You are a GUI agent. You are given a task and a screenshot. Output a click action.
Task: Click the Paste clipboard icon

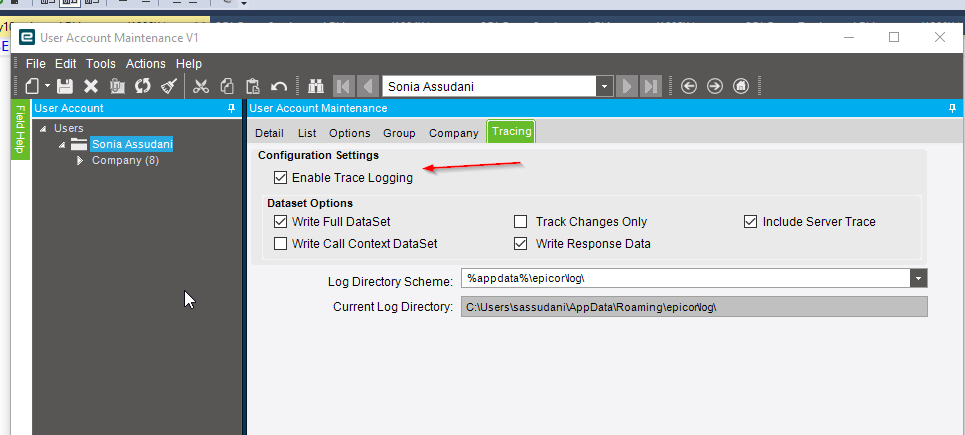253,86
